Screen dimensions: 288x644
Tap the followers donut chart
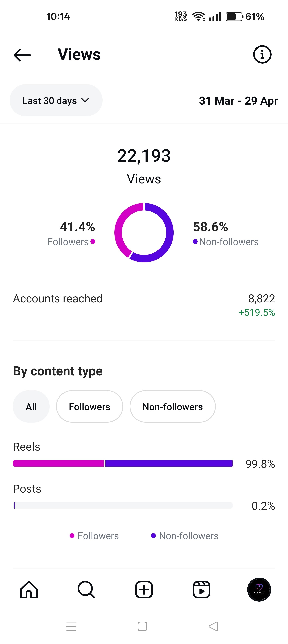click(x=144, y=232)
